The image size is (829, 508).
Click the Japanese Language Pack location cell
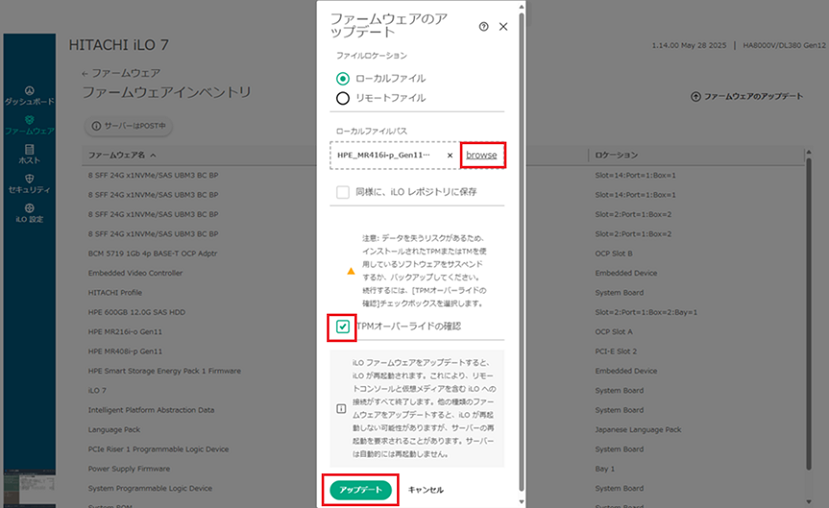[x=638, y=430]
